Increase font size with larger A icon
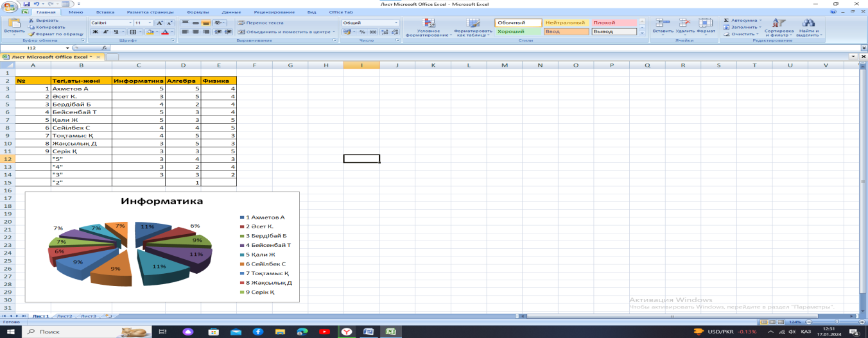This screenshot has width=868, height=338. click(159, 22)
